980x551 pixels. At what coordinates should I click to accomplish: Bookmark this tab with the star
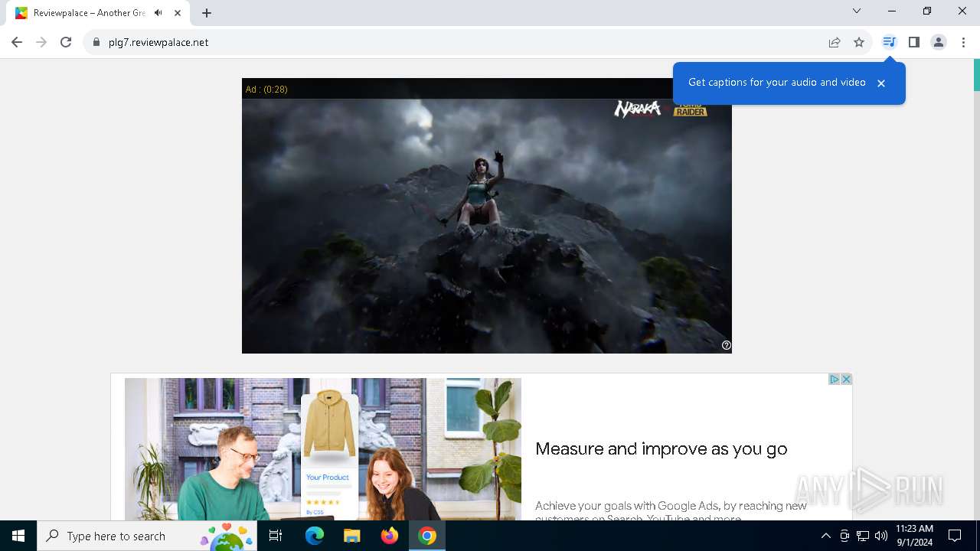859,42
